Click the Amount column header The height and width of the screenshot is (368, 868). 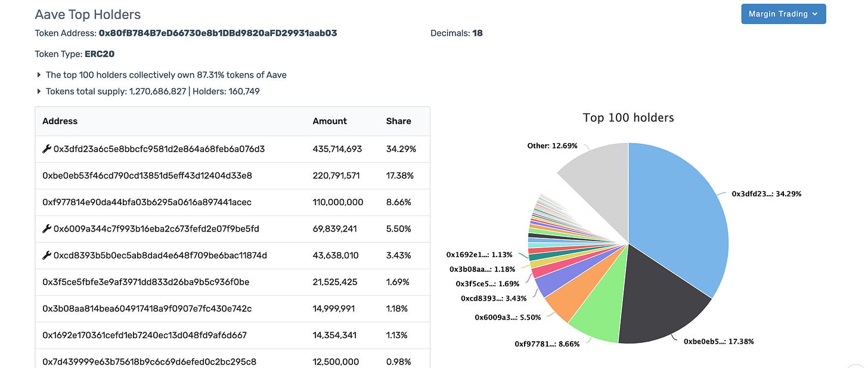(330, 121)
